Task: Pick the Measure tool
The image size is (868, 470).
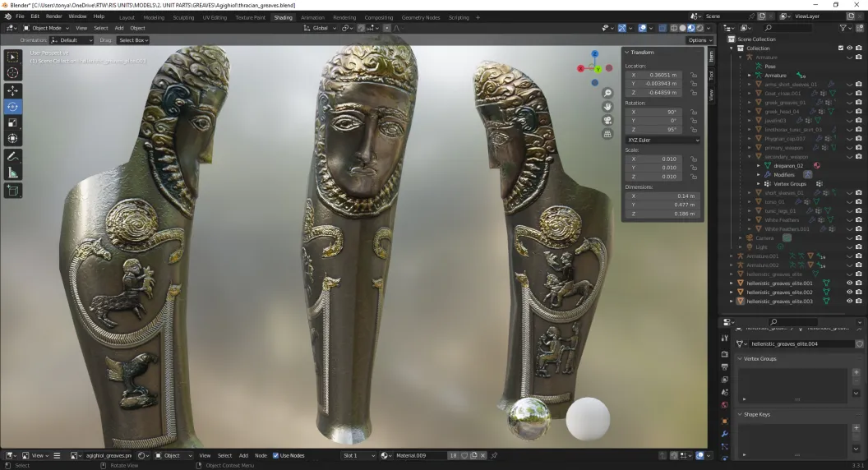Action: (x=12, y=173)
